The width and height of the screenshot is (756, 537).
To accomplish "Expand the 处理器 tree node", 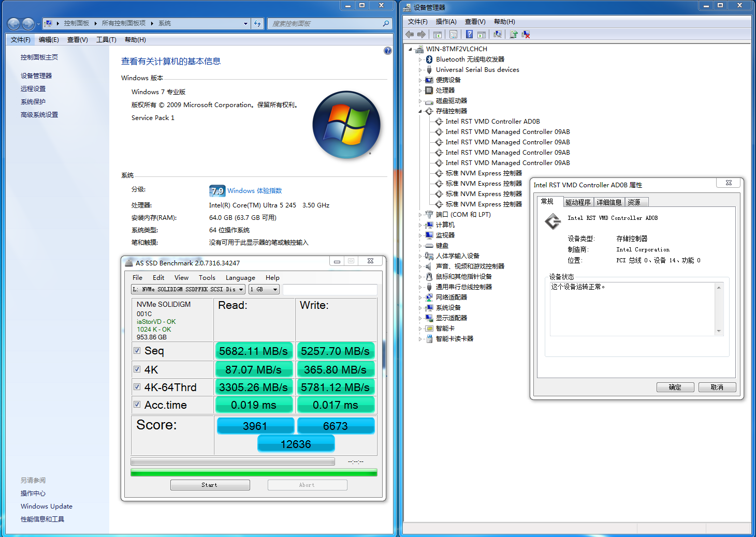I will (420, 91).
